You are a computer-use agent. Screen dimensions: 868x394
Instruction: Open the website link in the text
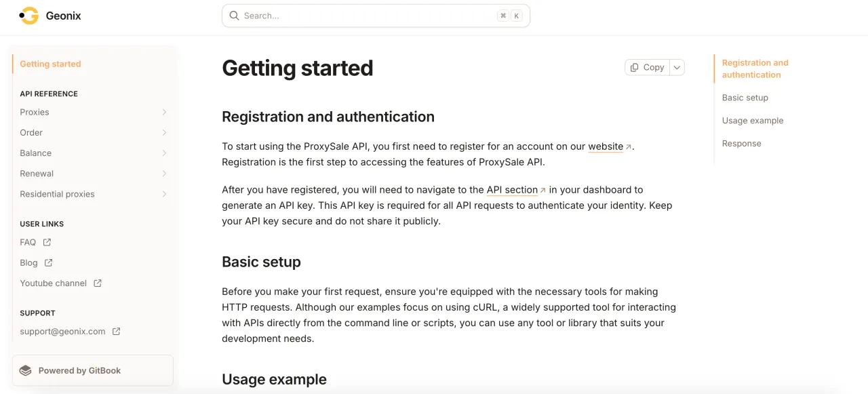coord(605,146)
